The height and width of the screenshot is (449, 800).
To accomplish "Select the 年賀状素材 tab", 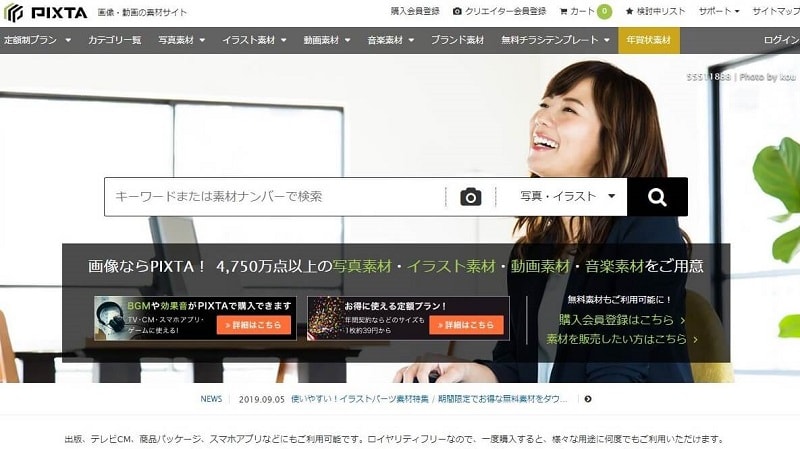I will [x=648, y=40].
